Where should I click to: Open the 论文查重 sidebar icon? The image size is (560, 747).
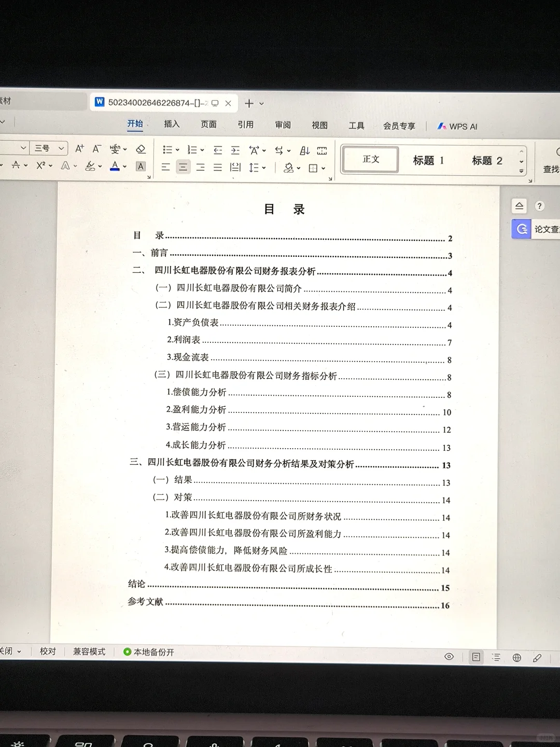pyautogui.click(x=521, y=229)
